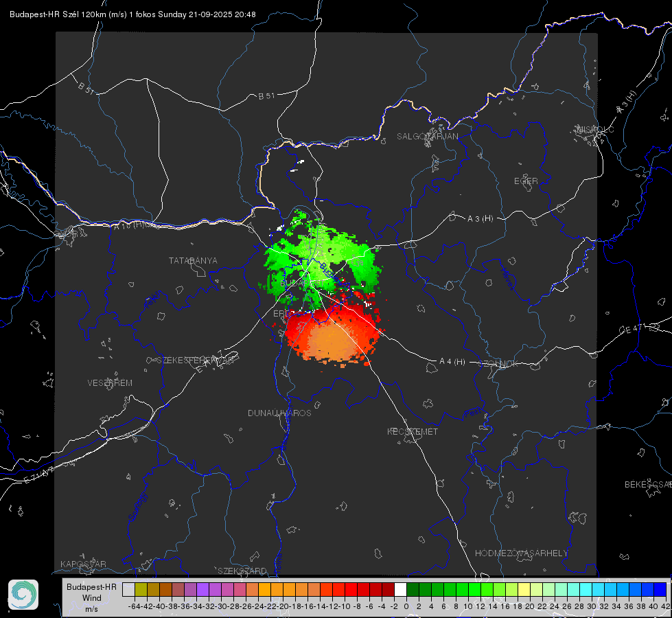Select the Wind label in the legend
Viewport: 672px width, 618px height.
tap(92, 597)
